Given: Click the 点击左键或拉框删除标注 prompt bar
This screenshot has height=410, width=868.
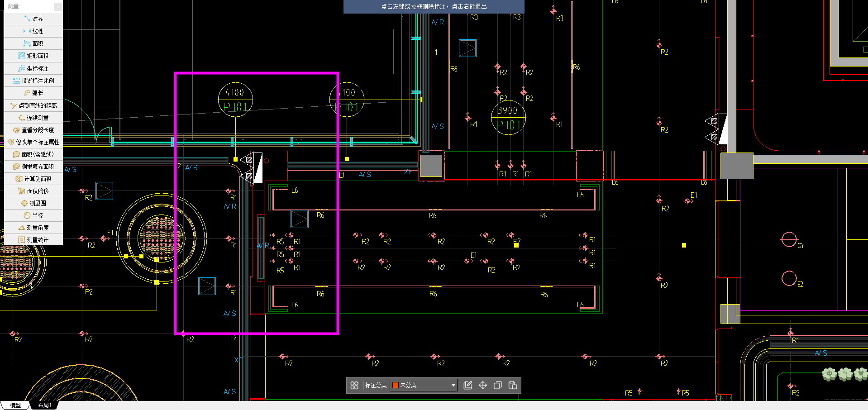Looking at the screenshot, I should (434, 6).
